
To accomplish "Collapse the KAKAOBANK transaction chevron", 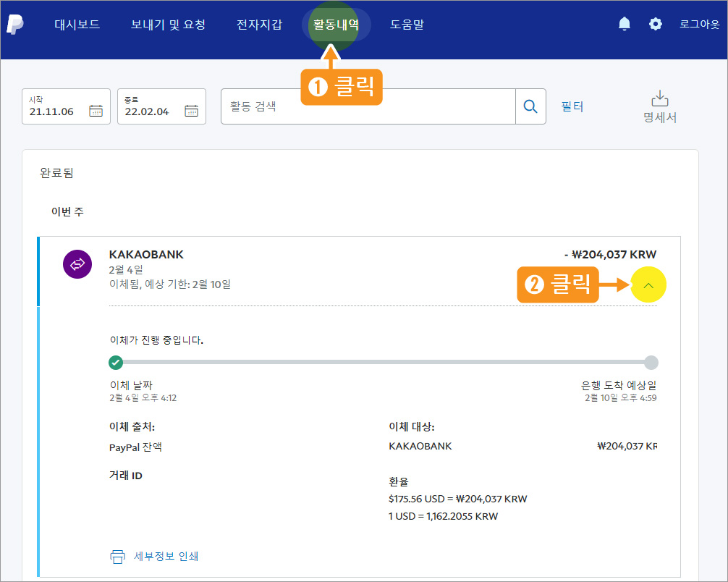I will (648, 285).
